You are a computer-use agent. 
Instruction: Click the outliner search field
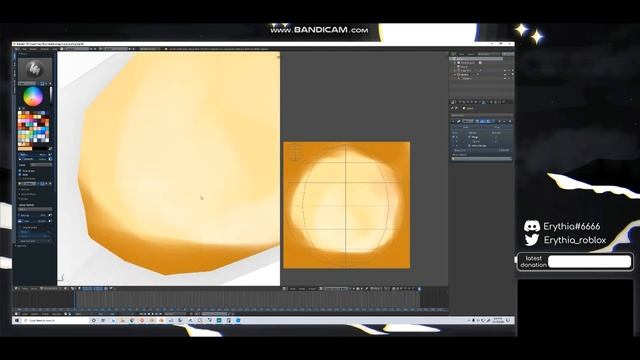(507, 54)
